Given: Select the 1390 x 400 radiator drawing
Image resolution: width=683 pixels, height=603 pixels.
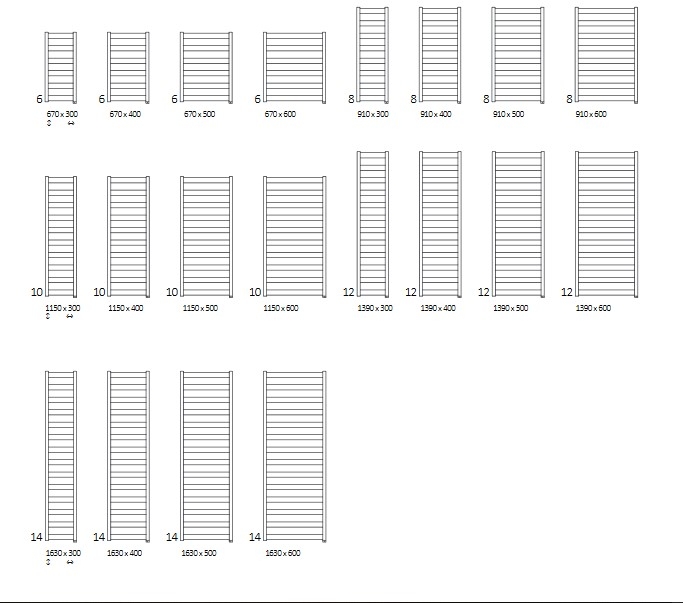Looking at the screenshot, I should [x=440, y=224].
